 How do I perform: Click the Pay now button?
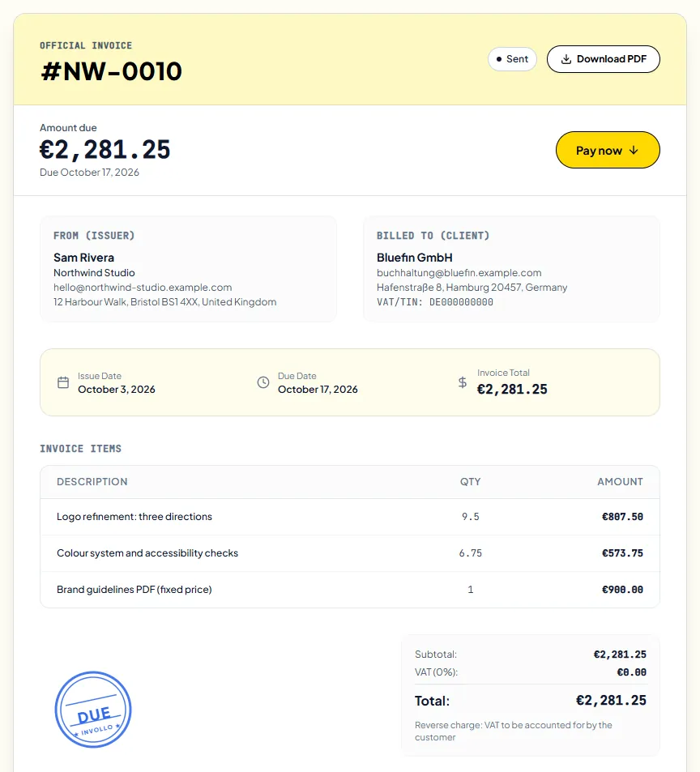(608, 150)
